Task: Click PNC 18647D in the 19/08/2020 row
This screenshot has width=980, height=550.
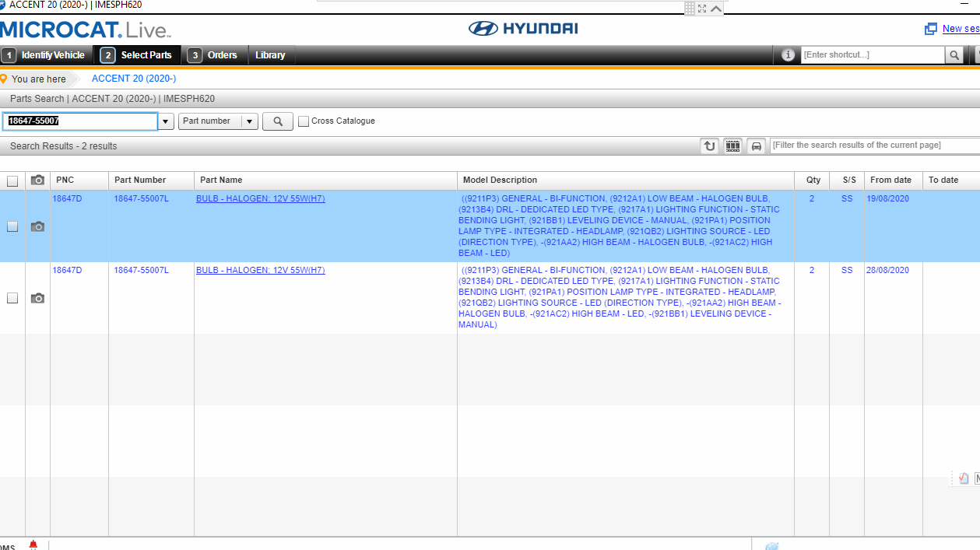Action: click(x=67, y=198)
